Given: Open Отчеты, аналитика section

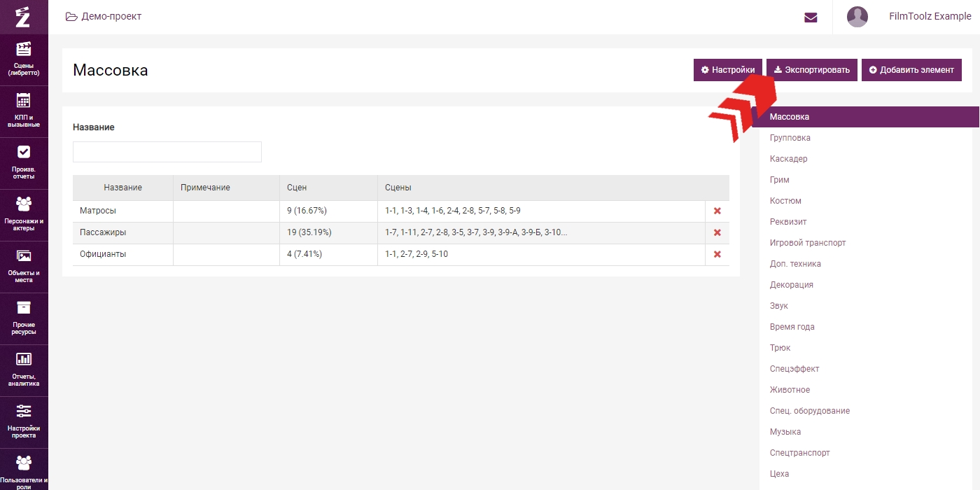Looking at the screenshot, I should pyautogui.click(x=24, y=370).
